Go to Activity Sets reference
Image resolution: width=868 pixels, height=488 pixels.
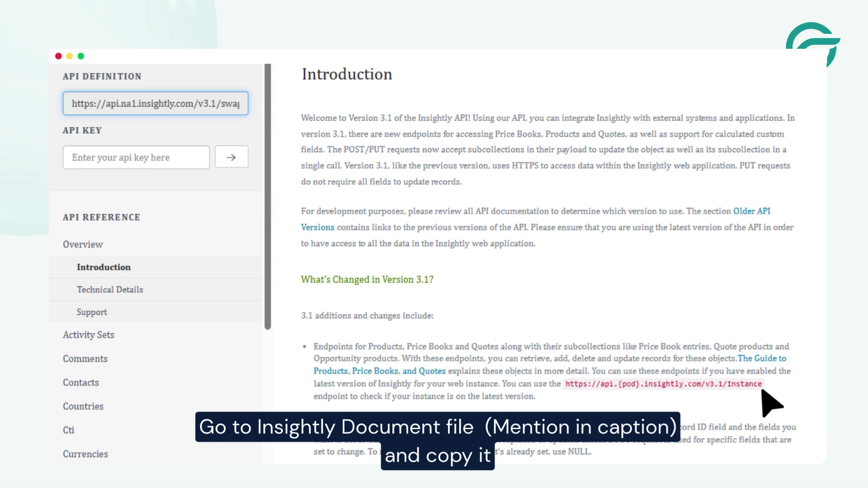pos(89,335)
